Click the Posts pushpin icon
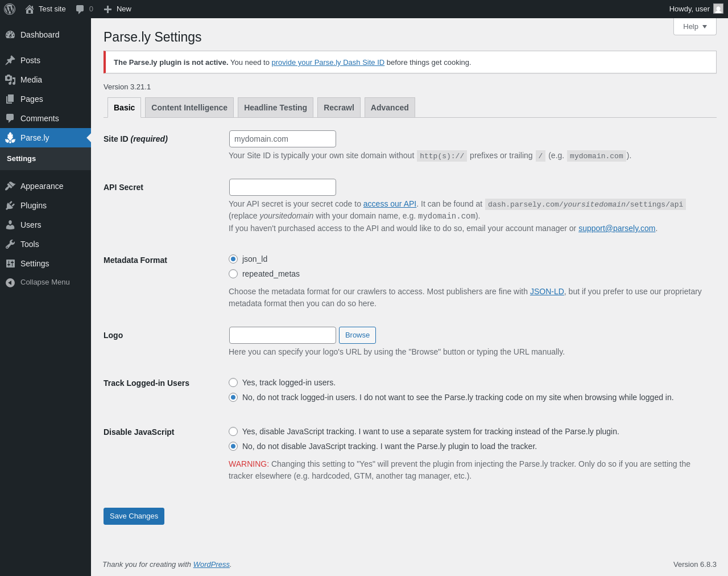The image size is (728, 576). (x=10, y=60)
